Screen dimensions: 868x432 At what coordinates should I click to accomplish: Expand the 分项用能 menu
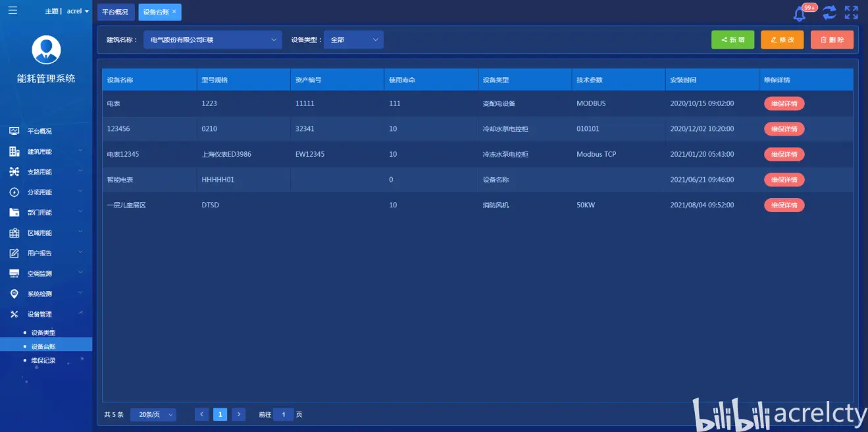[x=80, y=191]
